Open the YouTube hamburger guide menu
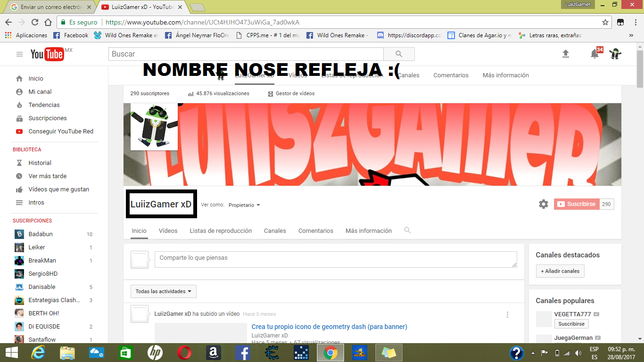The height and width of the screenshot is (362, 644). click(19, 54)
